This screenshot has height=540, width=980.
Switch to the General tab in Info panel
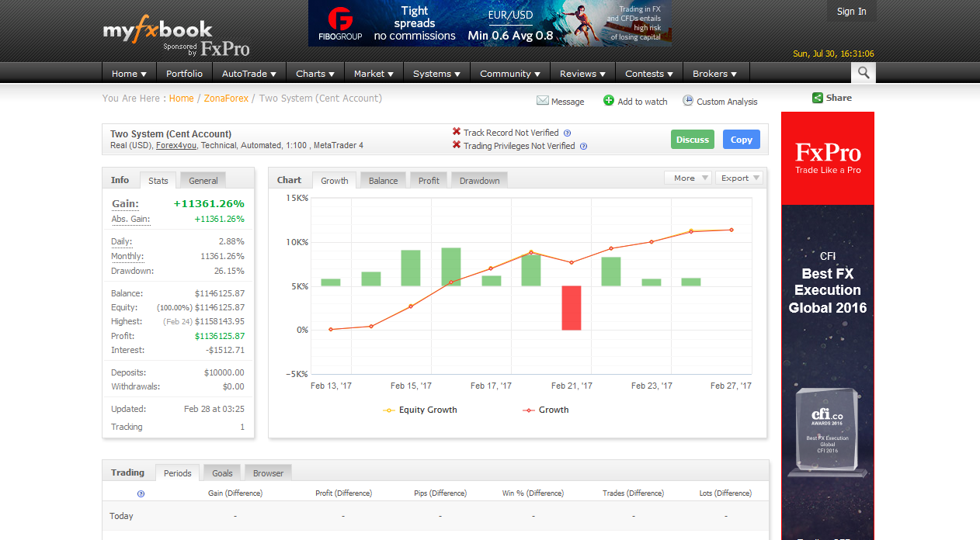click(203, 180)
